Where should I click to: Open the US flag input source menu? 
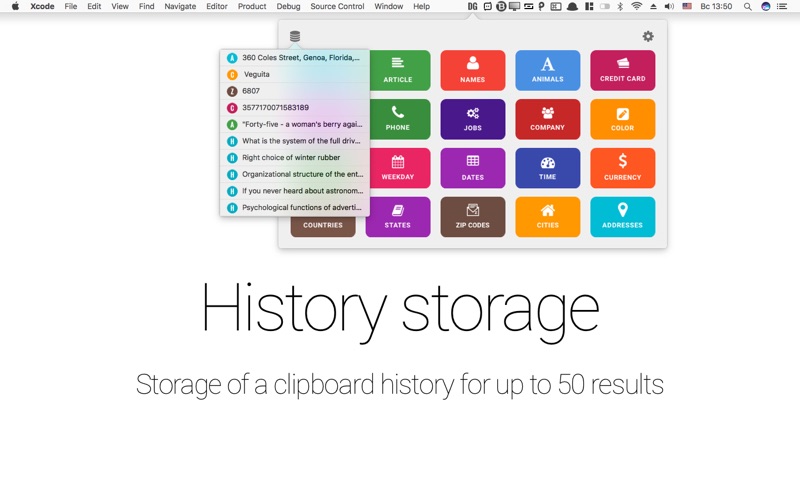click(687, 7)
